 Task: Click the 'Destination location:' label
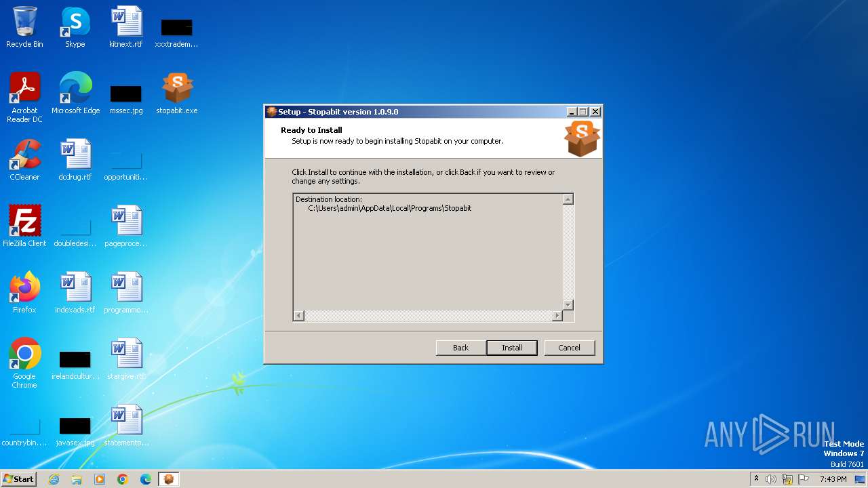point(329,199)
